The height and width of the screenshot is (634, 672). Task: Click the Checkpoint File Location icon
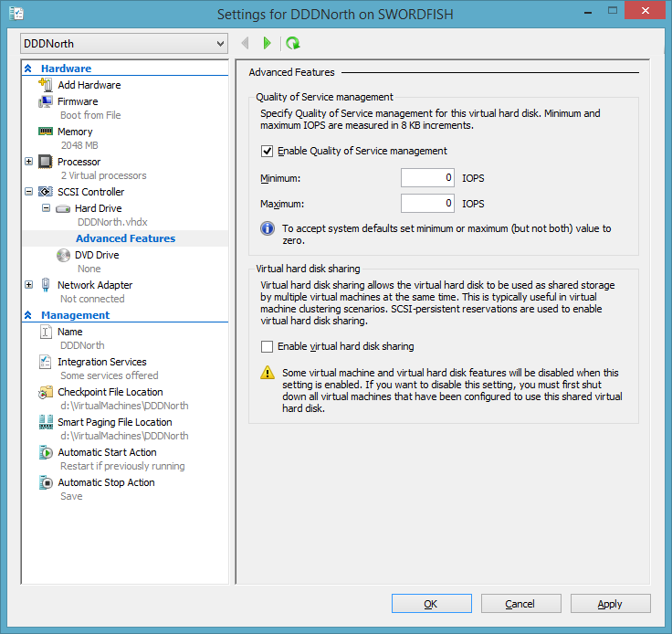click(46, 392)
